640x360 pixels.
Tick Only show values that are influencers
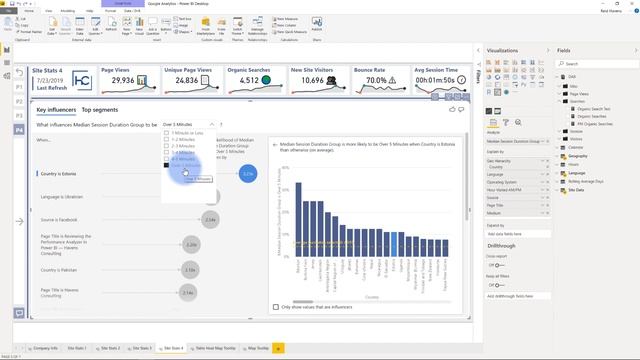click(x=276, y=307)
